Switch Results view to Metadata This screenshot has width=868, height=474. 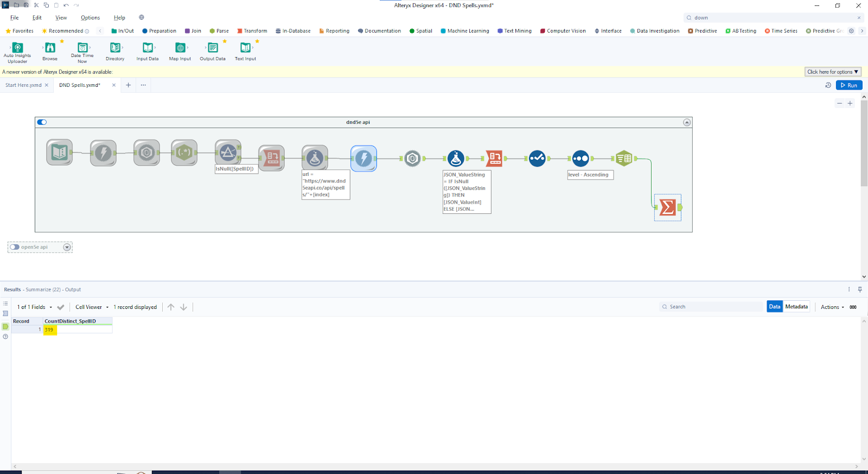(x=796, y=307)
